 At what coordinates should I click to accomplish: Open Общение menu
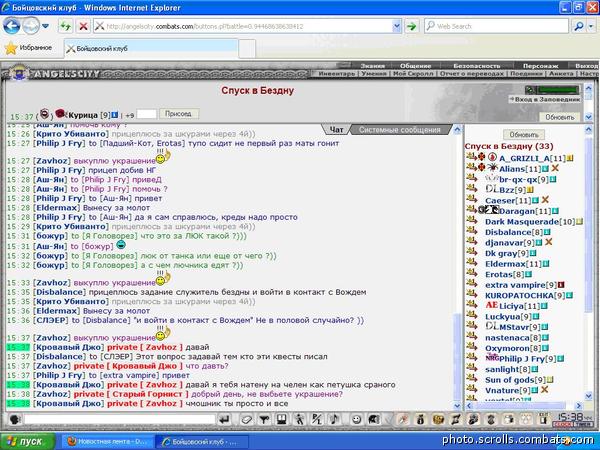click(415, 66)
